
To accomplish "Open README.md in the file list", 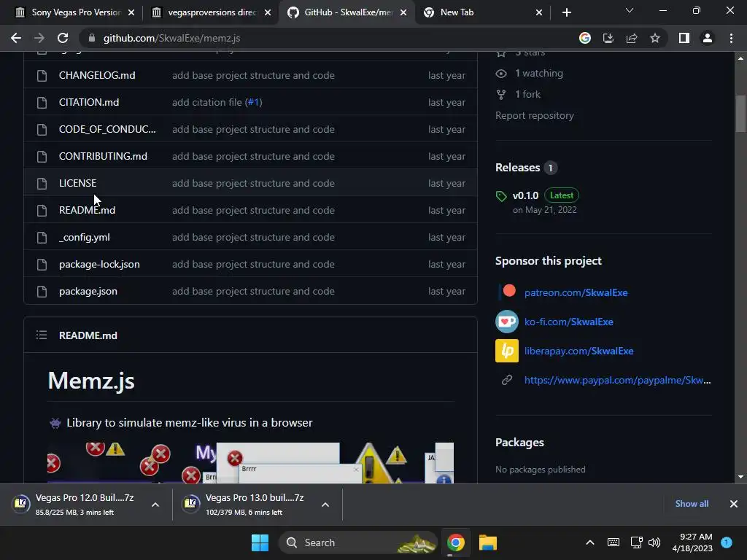I will click(x=88, y=210).
